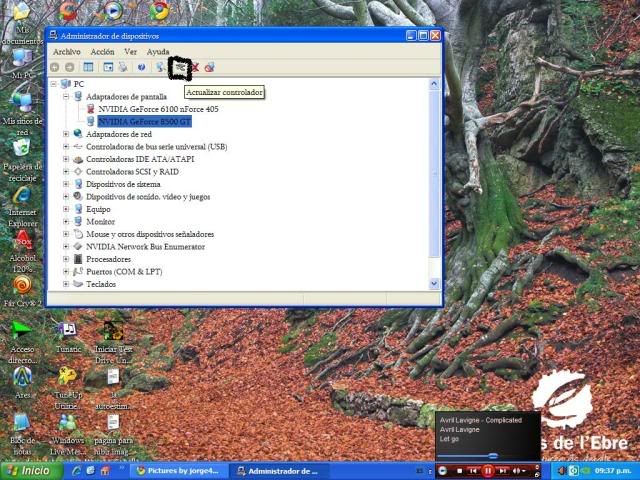Skip to next track in media toolbar
The image size is (640, 480).
point(503,471)
